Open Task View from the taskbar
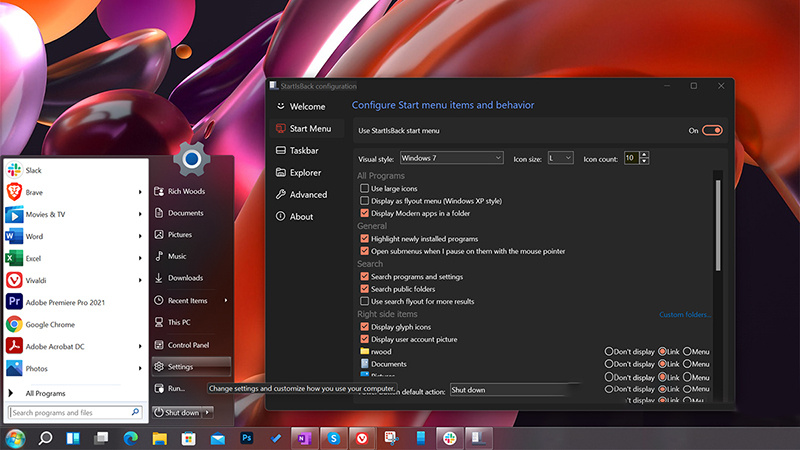Viewport: 800px width, 450px height. (x=101, y=438)
